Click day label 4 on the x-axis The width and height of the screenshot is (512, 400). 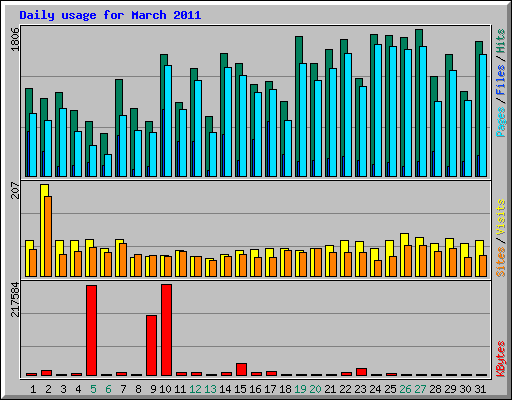coord(78,389)
